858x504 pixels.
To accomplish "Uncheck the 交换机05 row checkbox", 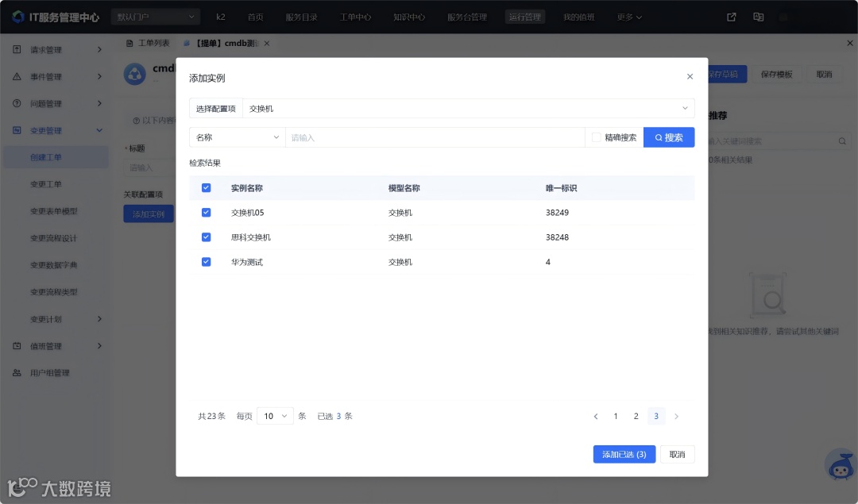I will coord(207,213).
